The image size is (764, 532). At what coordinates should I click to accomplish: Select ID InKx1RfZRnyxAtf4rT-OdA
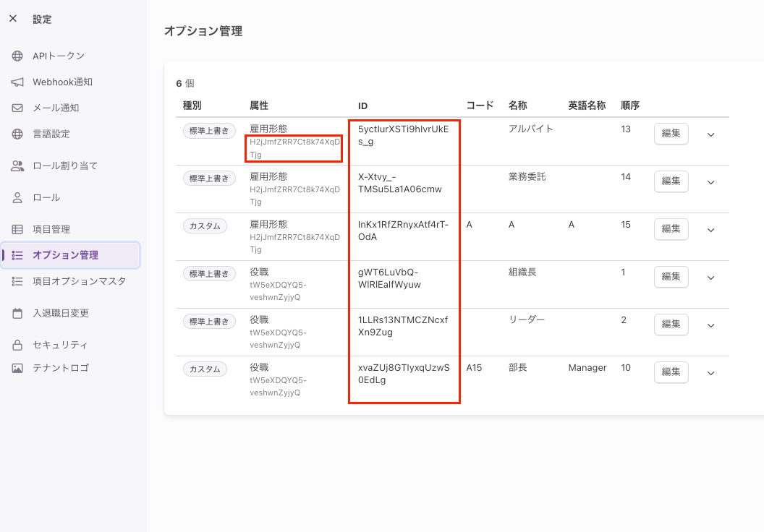click(x=404, y=231)
